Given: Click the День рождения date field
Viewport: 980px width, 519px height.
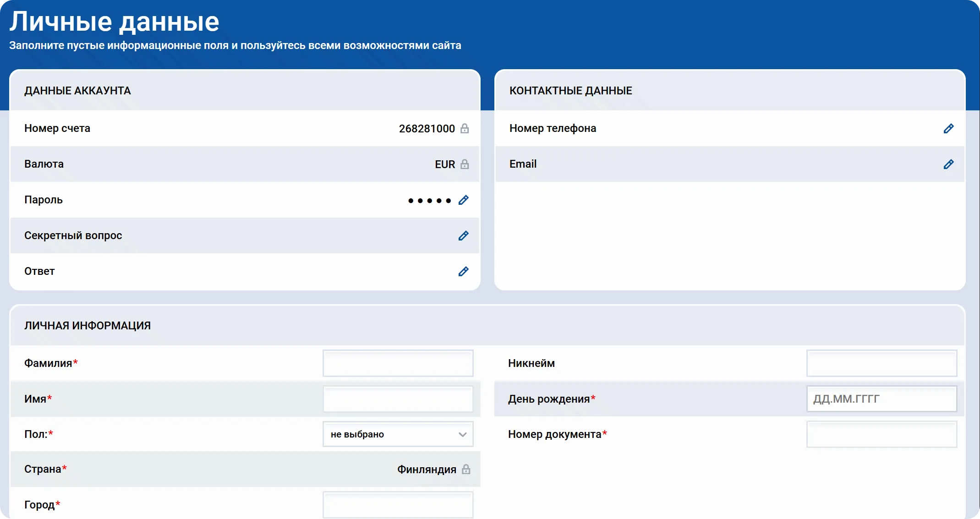Looking at the screenshot, I should tap(881, 399).
